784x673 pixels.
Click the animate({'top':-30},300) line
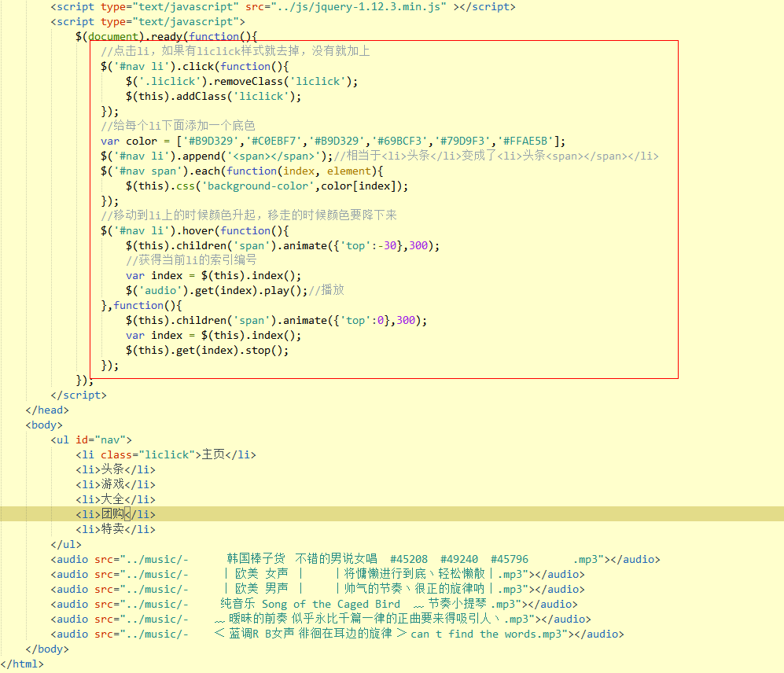point(282,245)
